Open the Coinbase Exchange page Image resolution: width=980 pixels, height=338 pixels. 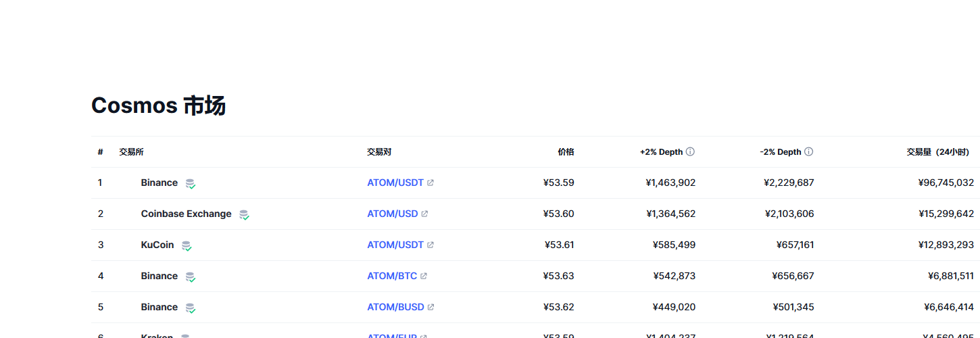click(x=186, y=214)
